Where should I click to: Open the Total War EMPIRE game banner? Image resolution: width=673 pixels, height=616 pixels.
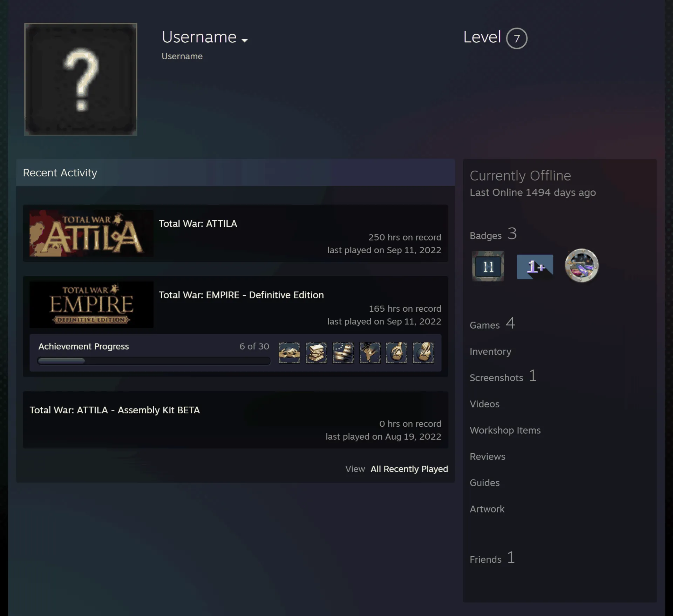(x=91, y=304)
